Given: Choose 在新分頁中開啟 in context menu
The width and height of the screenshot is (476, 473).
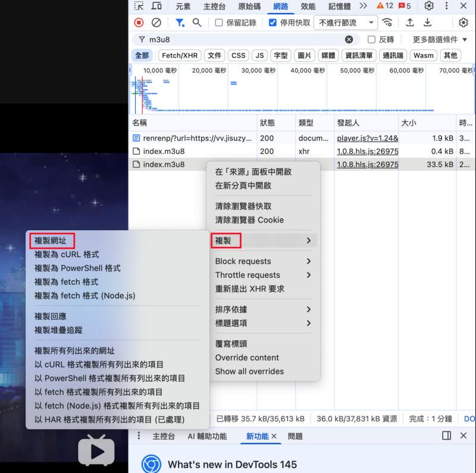Looking at the screenshot, I should click(x=243, y=186).
